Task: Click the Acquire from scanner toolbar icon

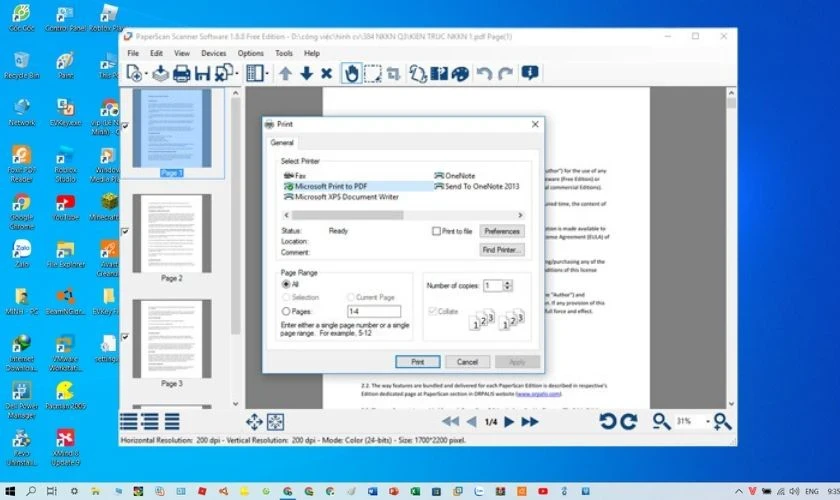Action: click(160, 73)
